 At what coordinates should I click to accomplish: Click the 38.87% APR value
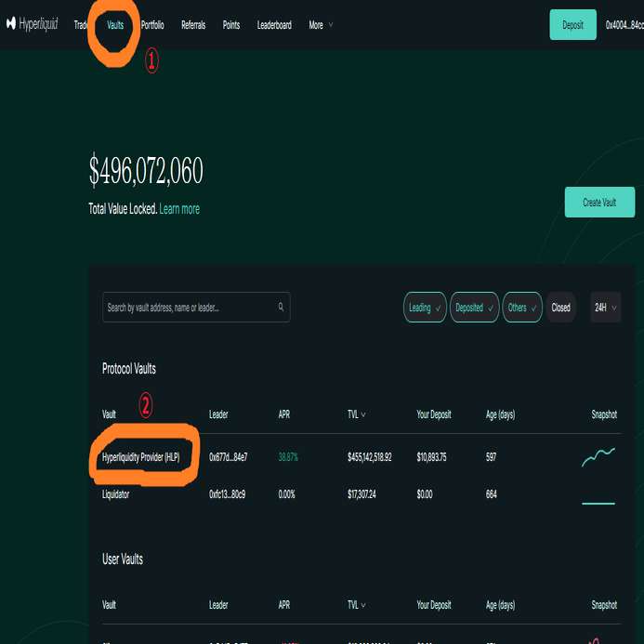tap(288, 457)
